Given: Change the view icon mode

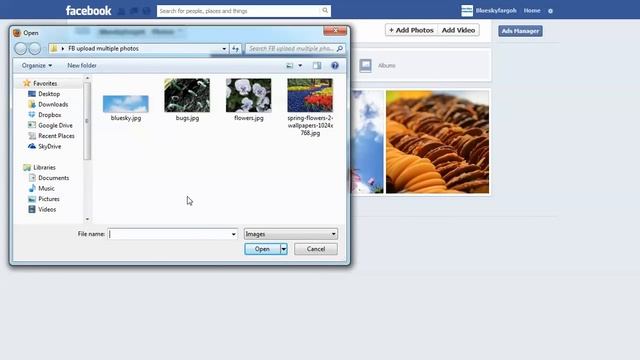Looking at the screenshot, I should point(290,65).
